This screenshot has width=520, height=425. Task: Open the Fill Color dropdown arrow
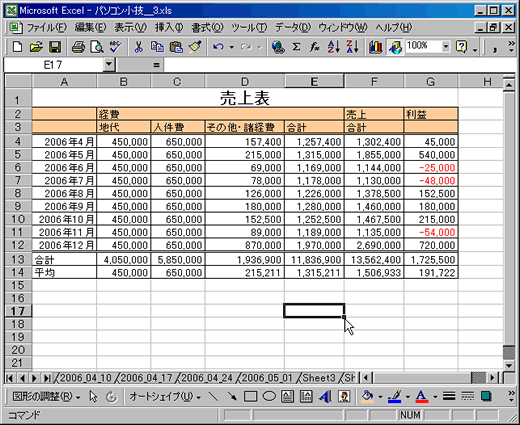pos(380,397)
